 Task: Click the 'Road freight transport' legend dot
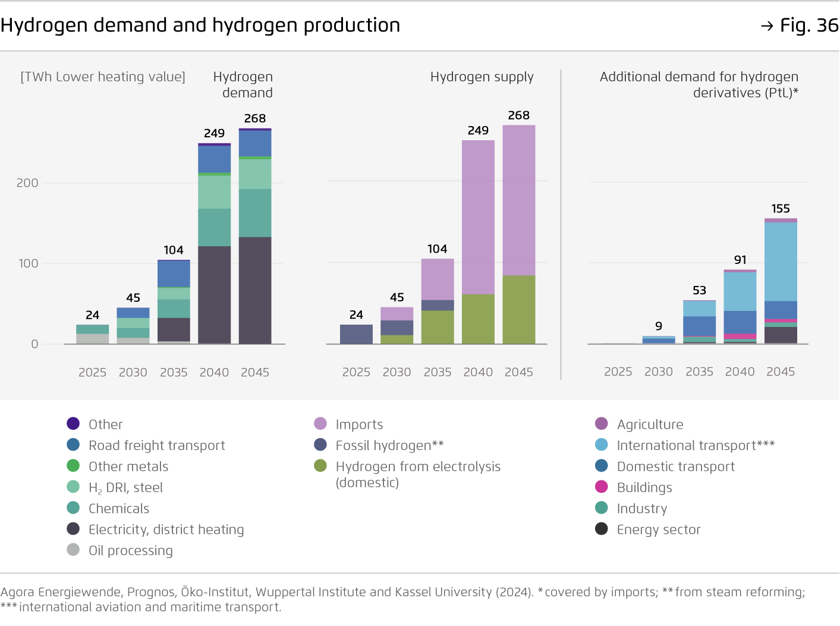[x=73, y=445]
